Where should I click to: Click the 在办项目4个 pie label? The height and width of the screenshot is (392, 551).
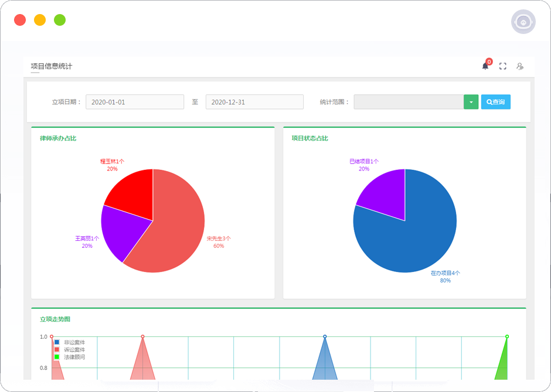445,273
